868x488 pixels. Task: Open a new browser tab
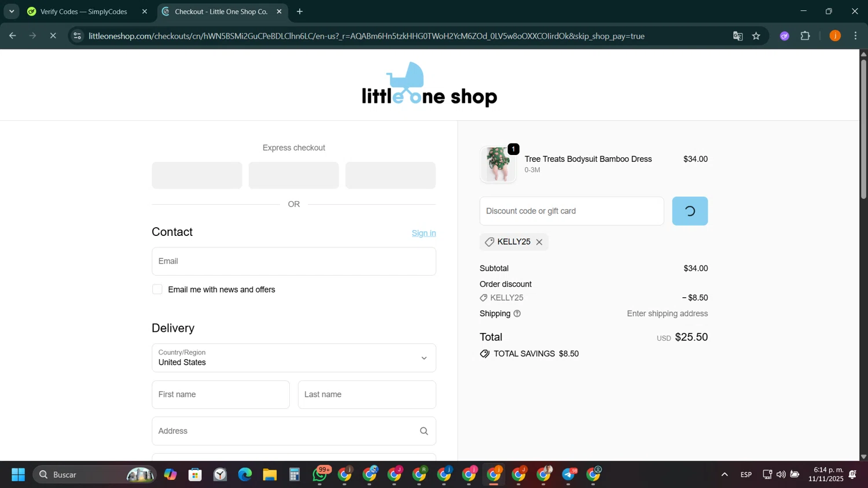coord(300,12)
